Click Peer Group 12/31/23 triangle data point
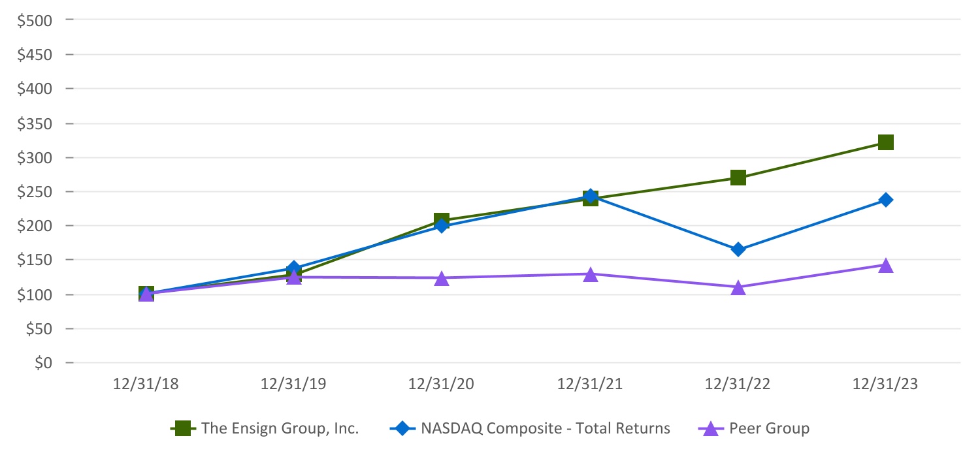The image size is (980, 457). (886, 265)
